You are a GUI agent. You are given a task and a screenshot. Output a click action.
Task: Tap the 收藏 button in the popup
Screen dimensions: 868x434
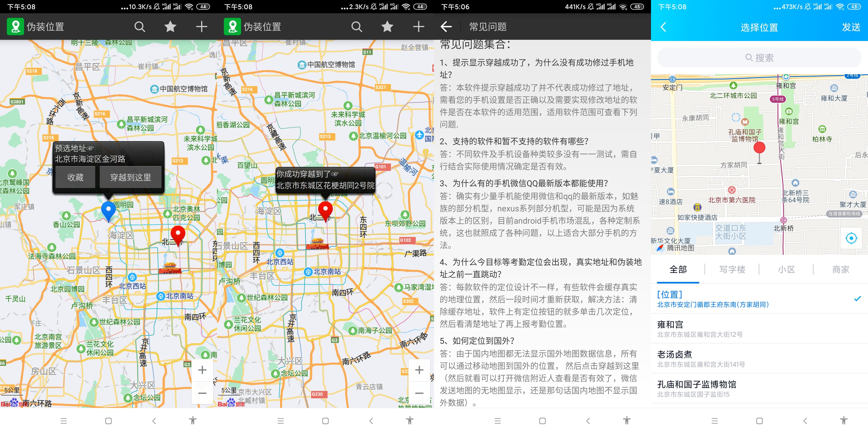click(75, 177)
